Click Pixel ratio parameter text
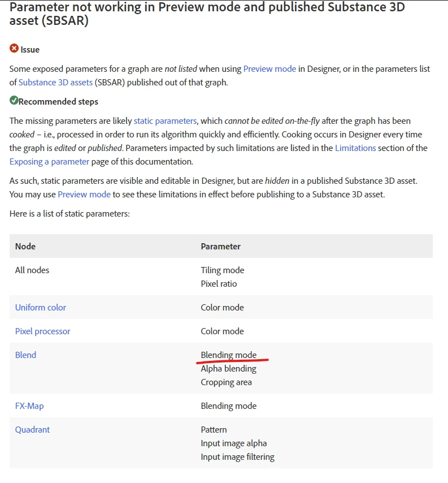 point(219,284)
